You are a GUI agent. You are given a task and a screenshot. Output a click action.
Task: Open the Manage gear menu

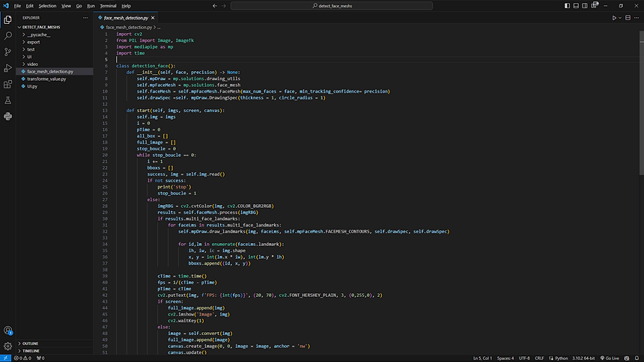point(7,346)
